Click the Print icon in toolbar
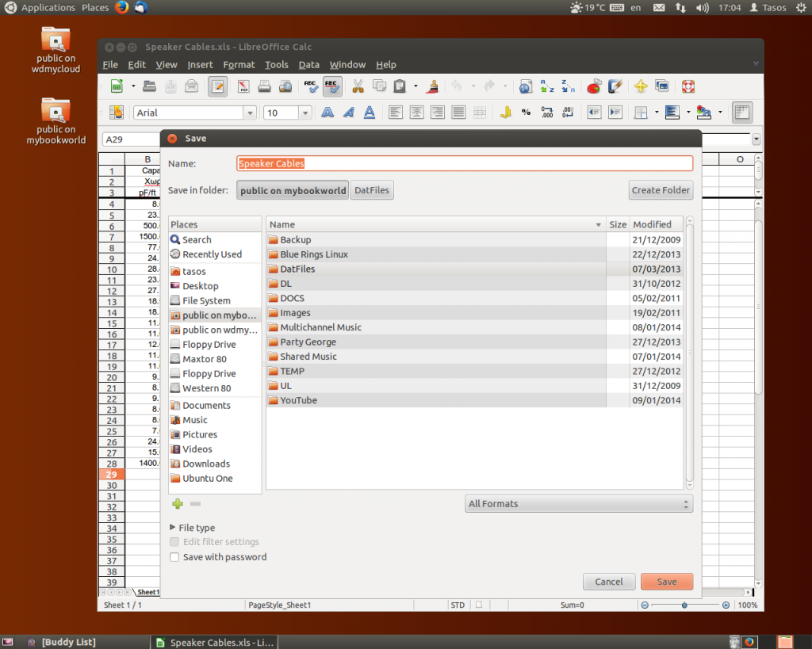Viewport: 812px width, 649px height. [264, 86]
